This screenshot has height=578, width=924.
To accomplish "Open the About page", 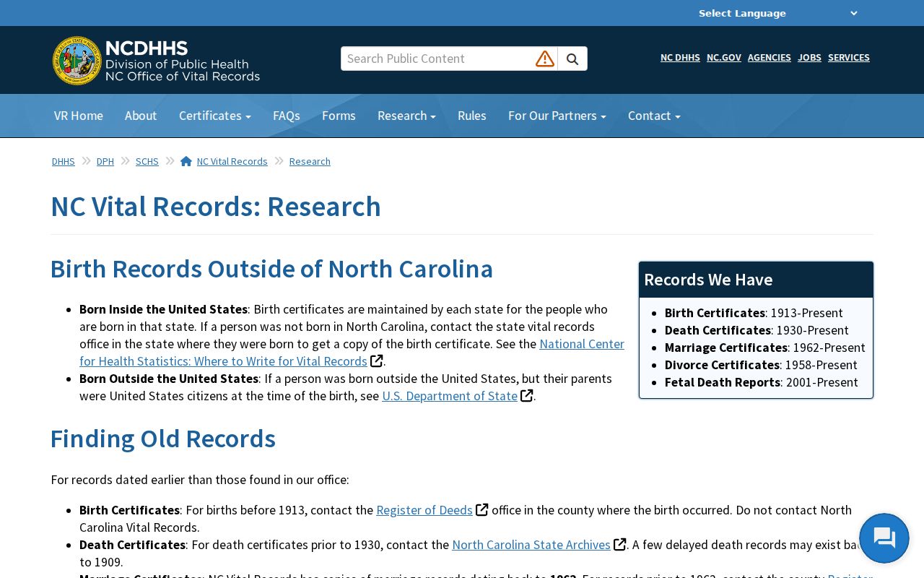I will point(141,116).
